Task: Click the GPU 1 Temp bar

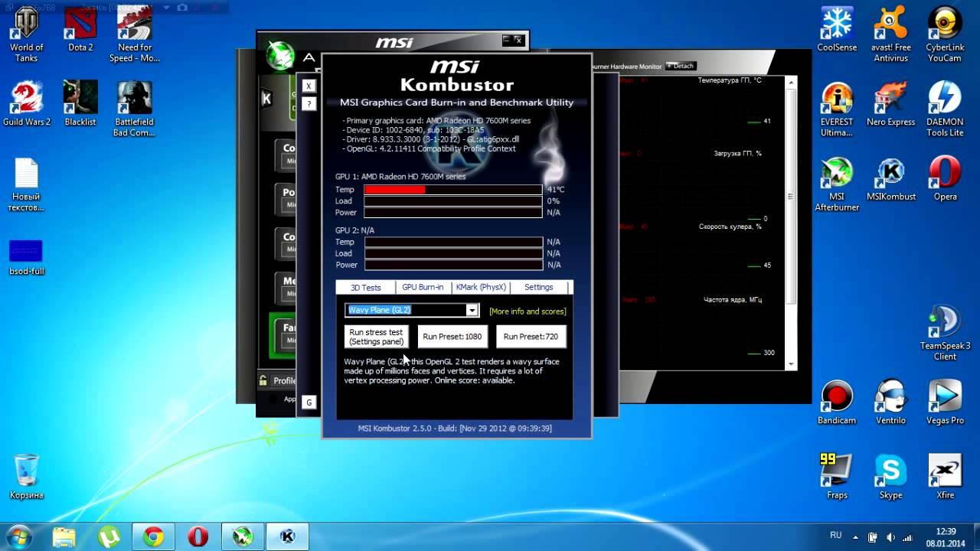Action: 453,189
